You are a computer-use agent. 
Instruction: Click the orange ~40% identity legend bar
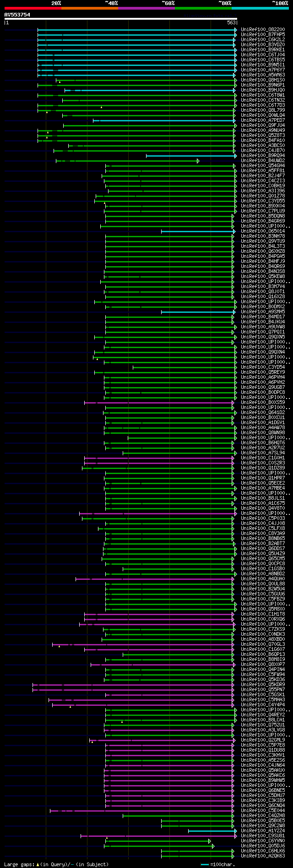[90, 8]
